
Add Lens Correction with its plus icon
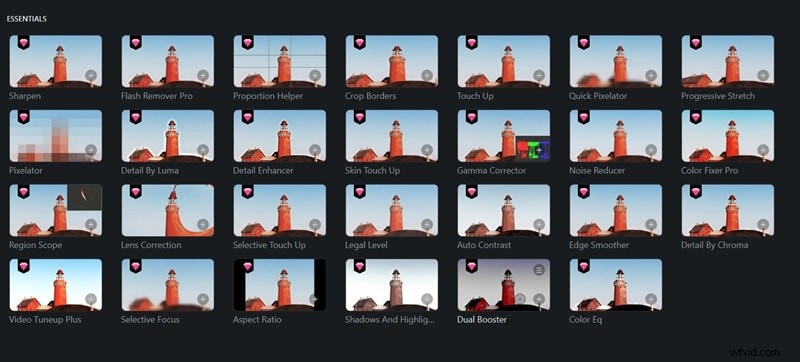[203, 224]
